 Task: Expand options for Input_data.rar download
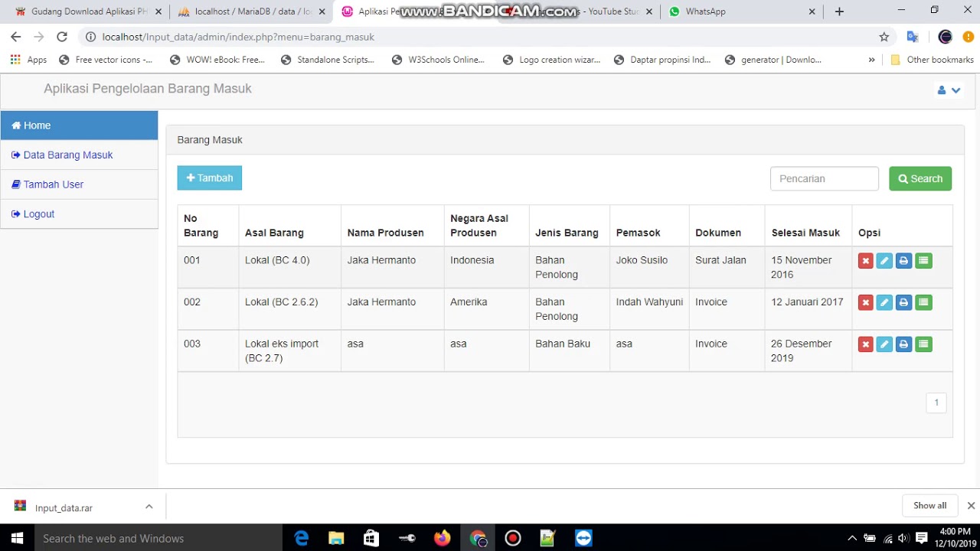149,507
